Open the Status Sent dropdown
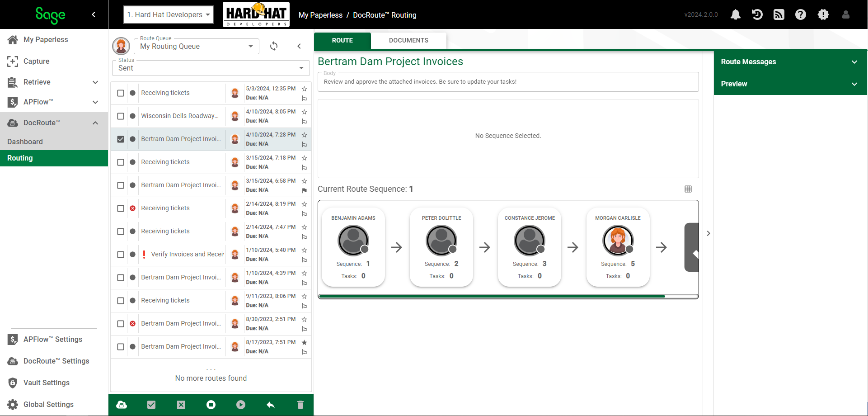The height and width of the screenshot is (416, 868). click(211, 68)
